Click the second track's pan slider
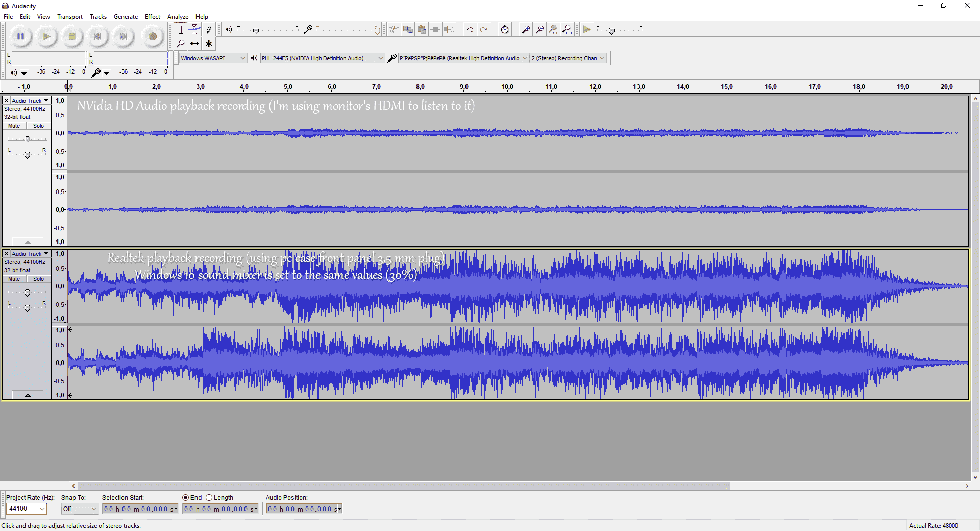Screen dimensions: 980x531 click(28, 307)
